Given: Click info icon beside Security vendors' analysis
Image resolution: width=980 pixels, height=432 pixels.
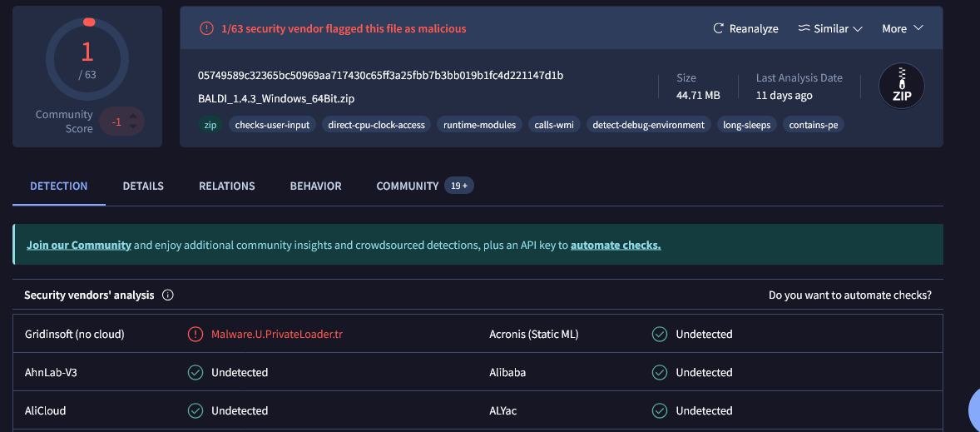Looking at the screenshot, I should point(168,295).
